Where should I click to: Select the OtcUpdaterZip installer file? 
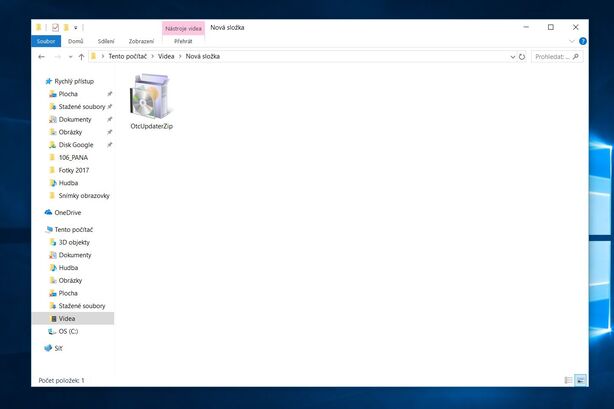click(152, 101)
